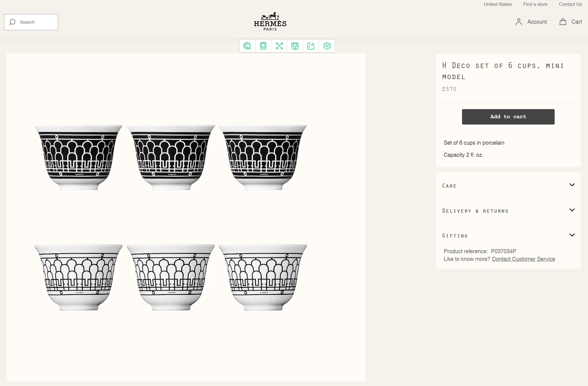This screenshot has width=588, height=386.
Task: Click the green tablet device icon
Action: click(x=263, y=46)
